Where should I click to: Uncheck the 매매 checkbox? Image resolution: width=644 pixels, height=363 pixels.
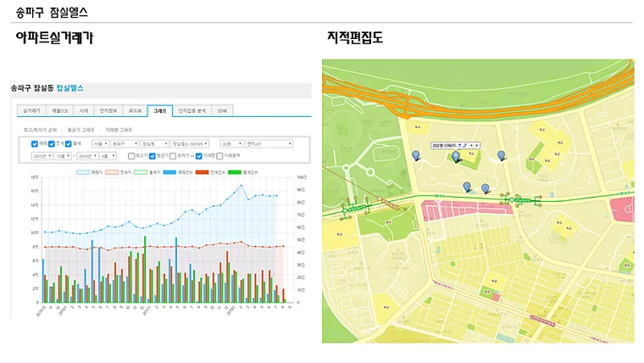point(35,144)
